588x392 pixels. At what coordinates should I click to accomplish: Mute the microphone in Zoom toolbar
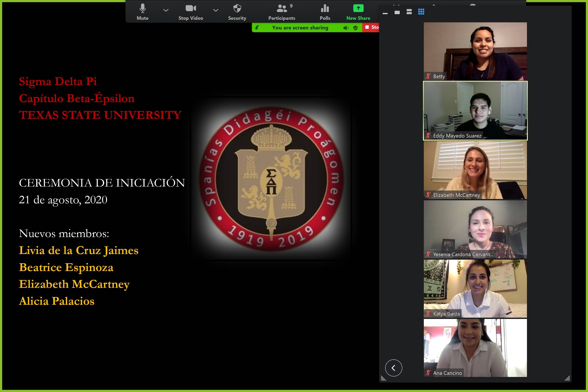(142, 12)
